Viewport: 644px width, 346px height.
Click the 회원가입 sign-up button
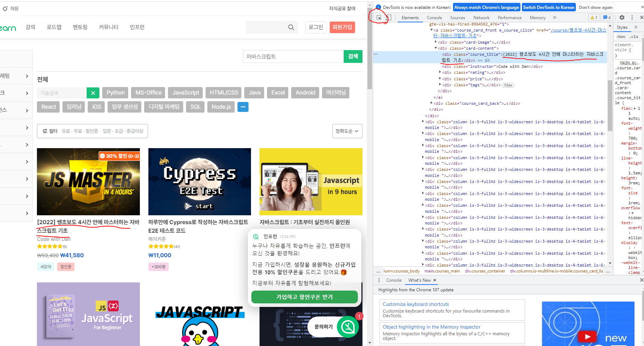click(x=342, y=27)
